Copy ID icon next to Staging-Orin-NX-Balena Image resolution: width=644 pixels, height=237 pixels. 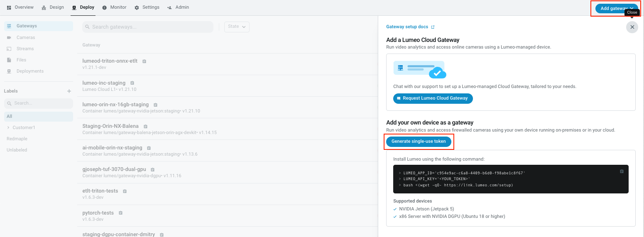pyautogui.click(x=145, y=126)
